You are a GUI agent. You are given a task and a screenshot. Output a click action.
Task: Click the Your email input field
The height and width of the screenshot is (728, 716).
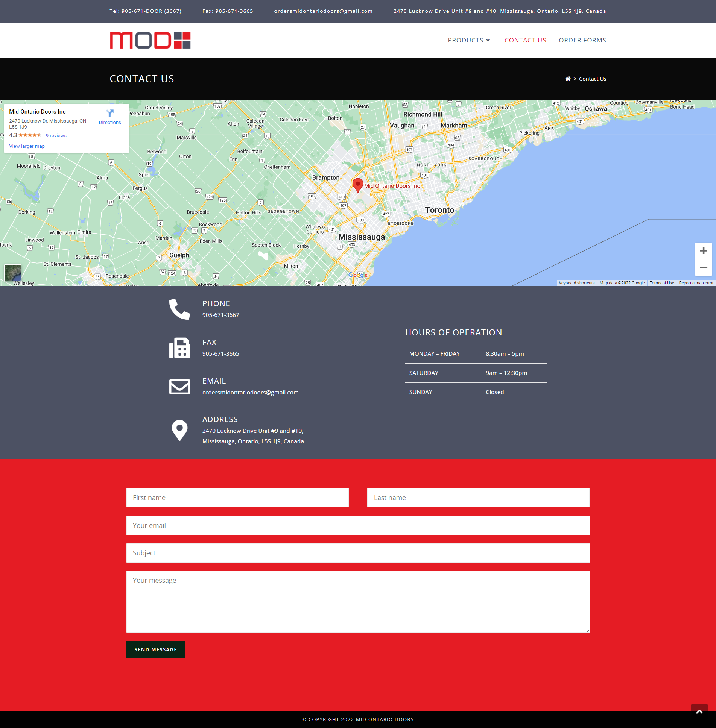(x=358, y=525)
